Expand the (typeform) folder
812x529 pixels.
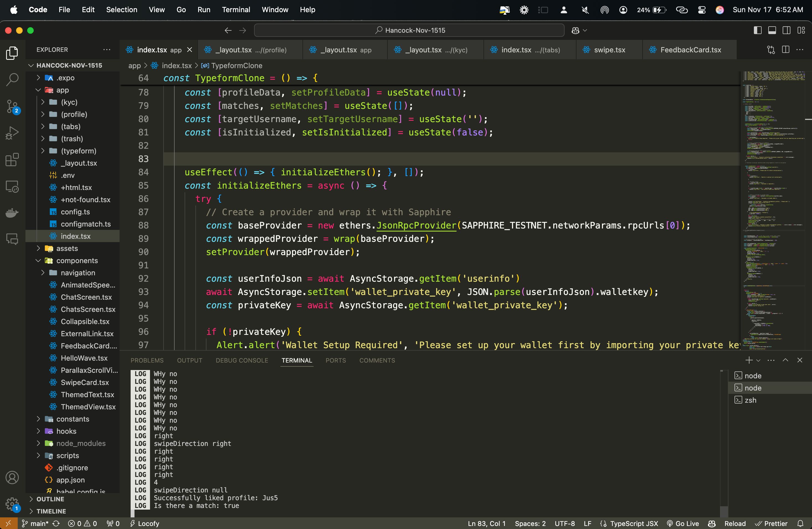click(73, 151)
